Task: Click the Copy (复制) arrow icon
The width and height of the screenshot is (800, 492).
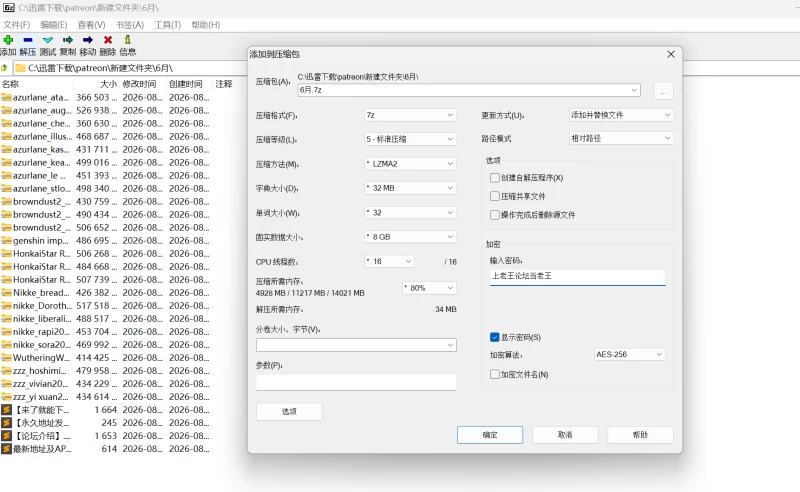Action: [68, 40]
